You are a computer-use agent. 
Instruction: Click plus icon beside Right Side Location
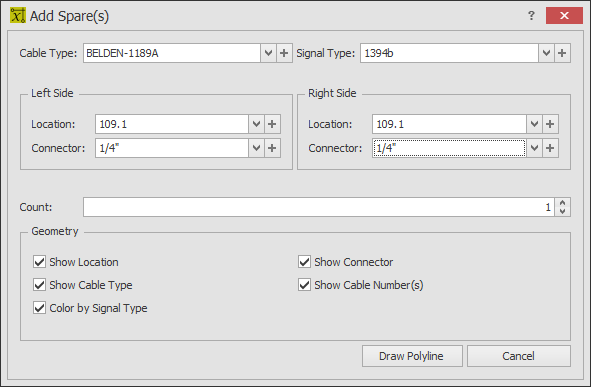tap(550, 124)
